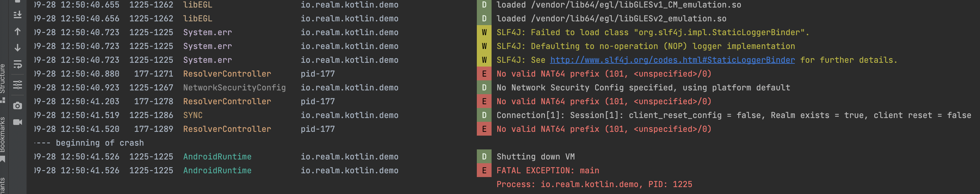
Task: Jump to previous occurrence using the up arrow
Action: coord(17,32)
